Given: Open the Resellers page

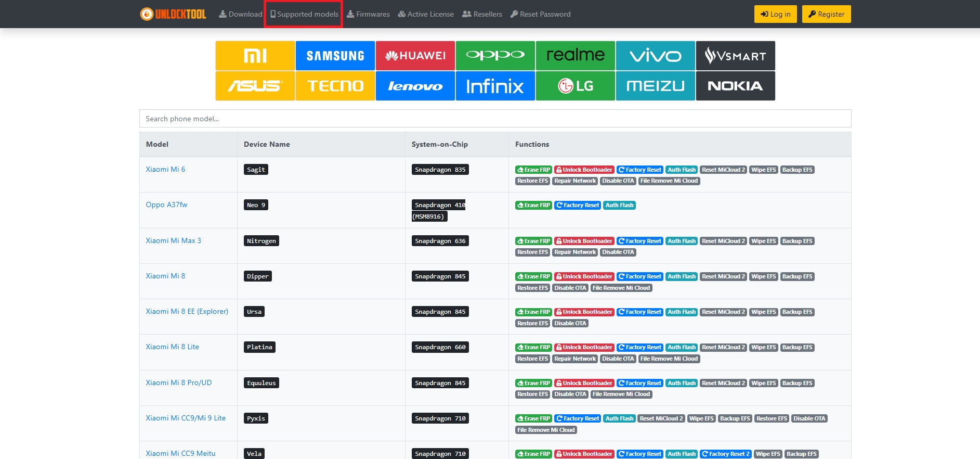Looking at the screenshot, I should coord(482,14).
